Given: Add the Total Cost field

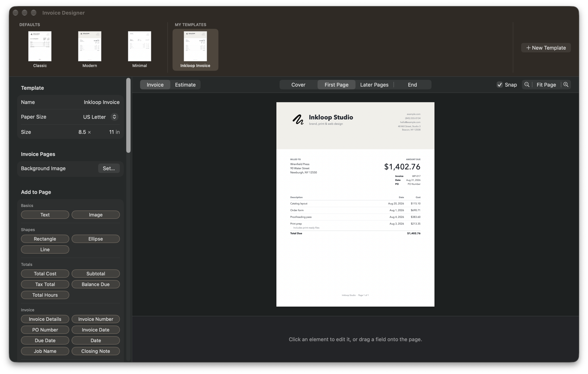Looking at the screenshot, I should tap(45, 274).
